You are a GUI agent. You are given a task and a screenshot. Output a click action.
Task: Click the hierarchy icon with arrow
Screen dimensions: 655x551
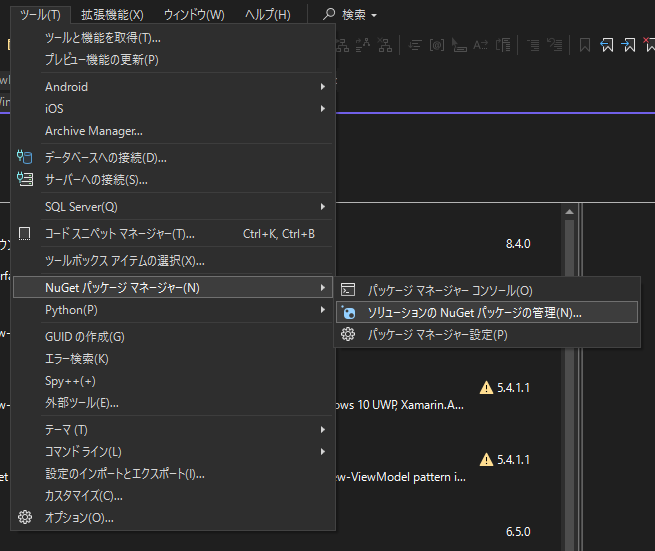coord(363,45)
